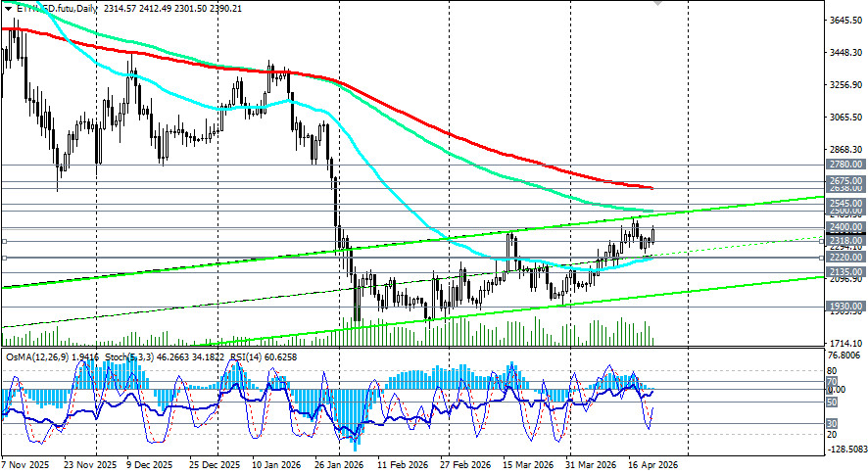The image size is (868, 474).
Task: Select the 2545.00 horizontal level label
Action: pos(845,204)
